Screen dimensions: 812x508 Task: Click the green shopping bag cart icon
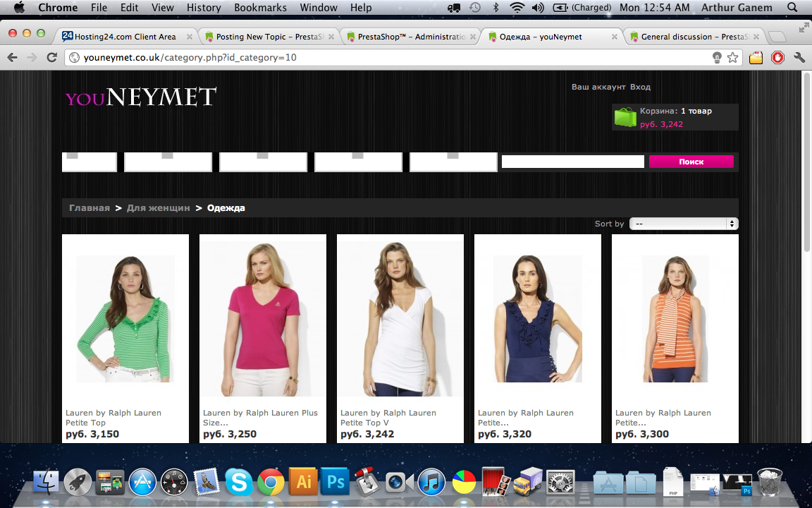point(625,117)
